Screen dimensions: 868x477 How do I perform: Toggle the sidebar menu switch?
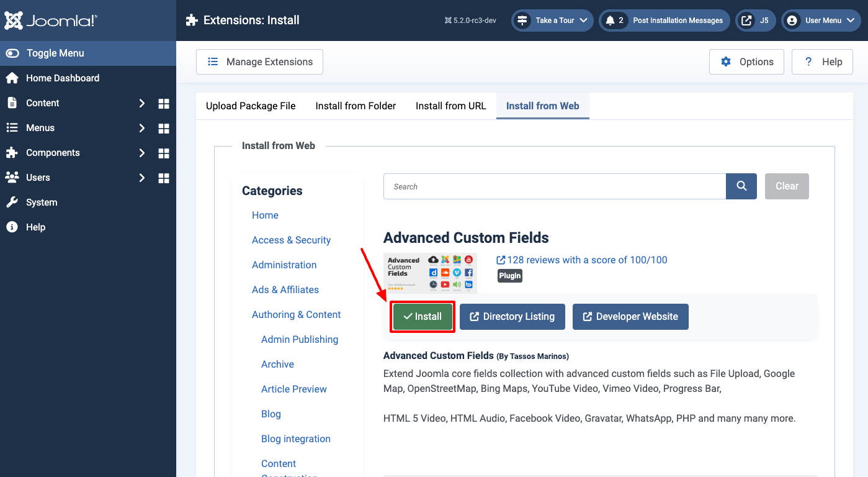tap(12, 53)
